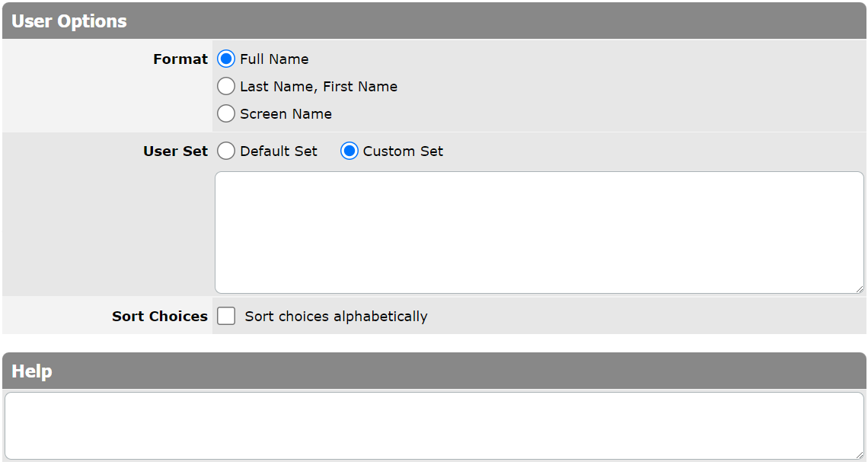Click the User Options section header
This screenshot has width=868, height=465.
click(434, 21)
